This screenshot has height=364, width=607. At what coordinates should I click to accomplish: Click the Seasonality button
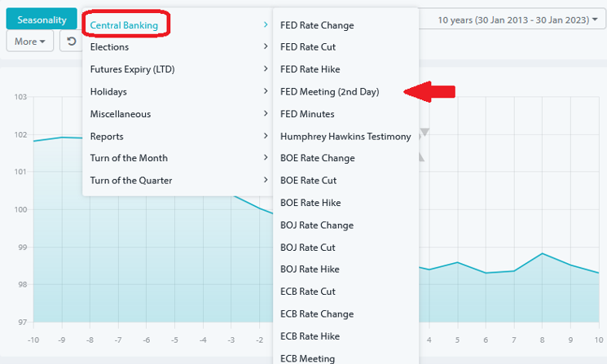42,19
